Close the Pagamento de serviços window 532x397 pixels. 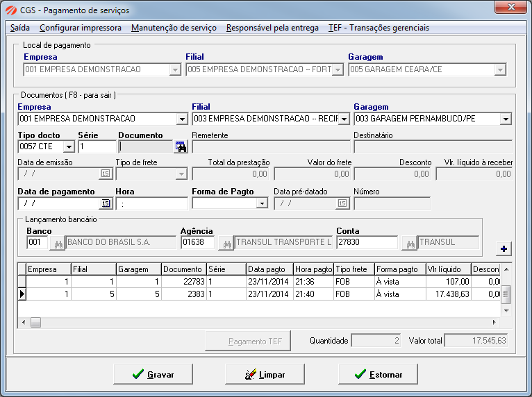(512, 7)
